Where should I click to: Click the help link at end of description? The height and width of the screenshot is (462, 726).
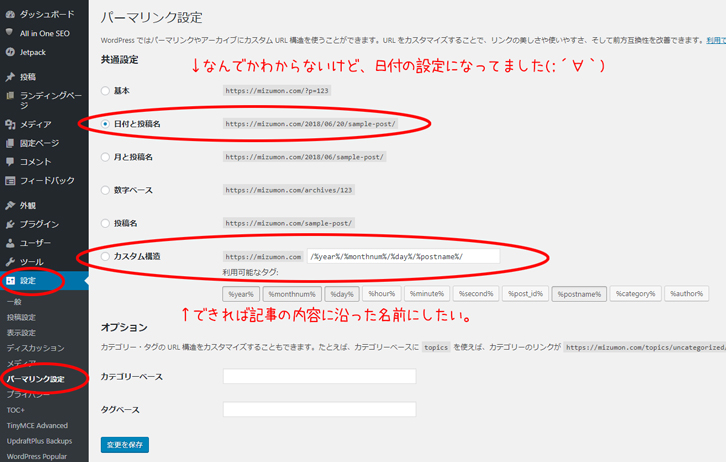716,40
